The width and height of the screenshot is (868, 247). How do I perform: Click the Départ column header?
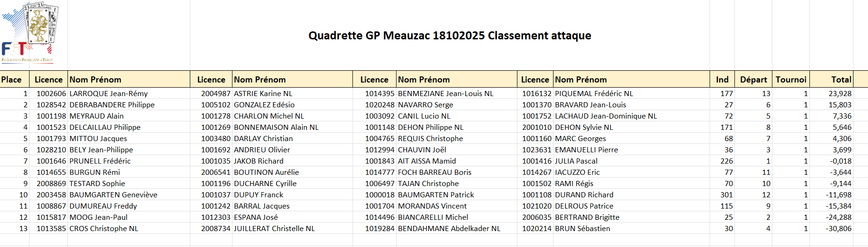(x=753, y=80)
